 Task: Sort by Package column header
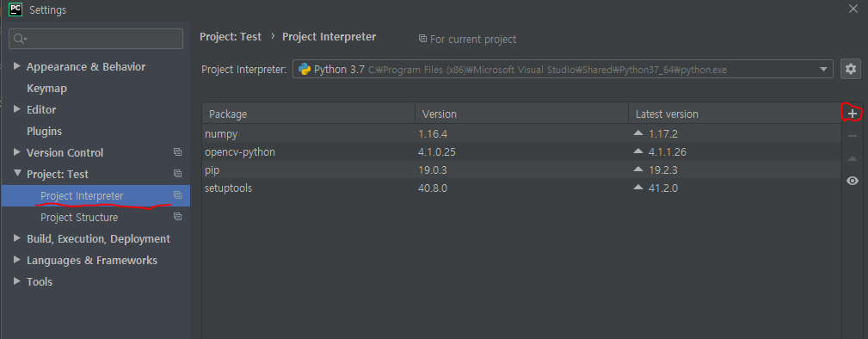308,114
